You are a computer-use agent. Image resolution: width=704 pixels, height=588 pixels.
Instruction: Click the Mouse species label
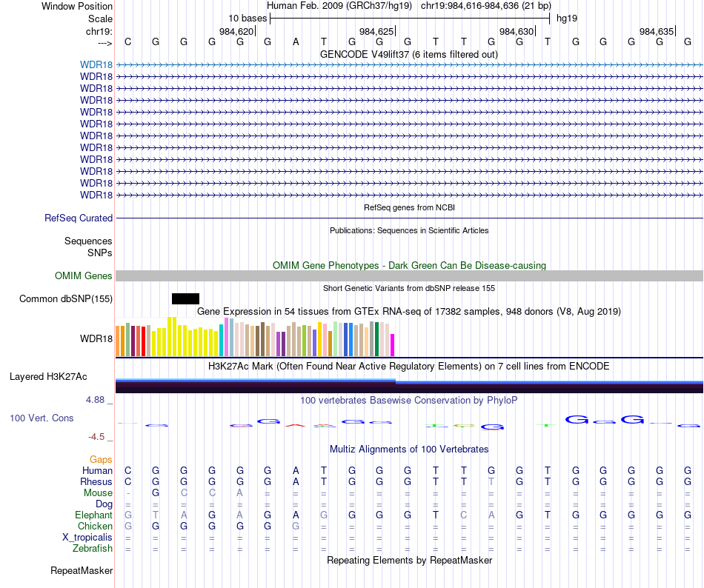[98, 493]
